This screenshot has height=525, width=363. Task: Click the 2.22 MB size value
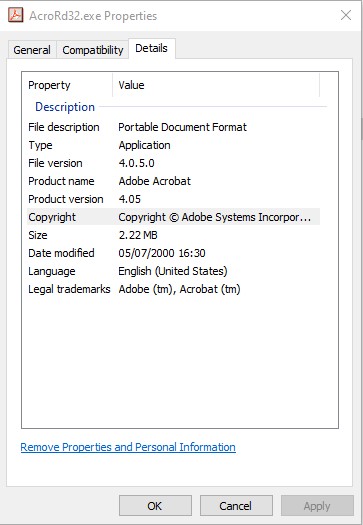(x=138, y=235)
